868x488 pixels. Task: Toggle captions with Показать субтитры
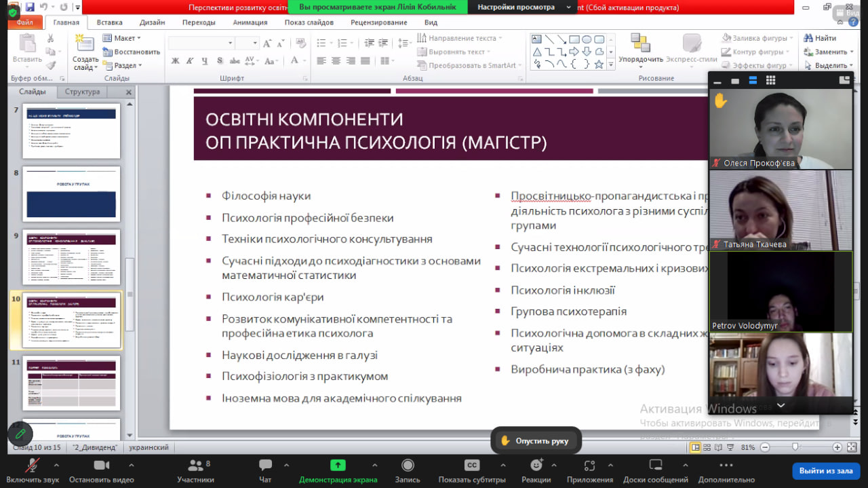[472, 466]
